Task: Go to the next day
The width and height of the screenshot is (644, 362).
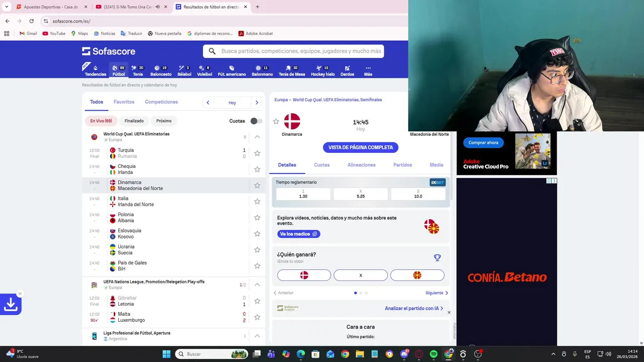Action: tap(257, 103)
